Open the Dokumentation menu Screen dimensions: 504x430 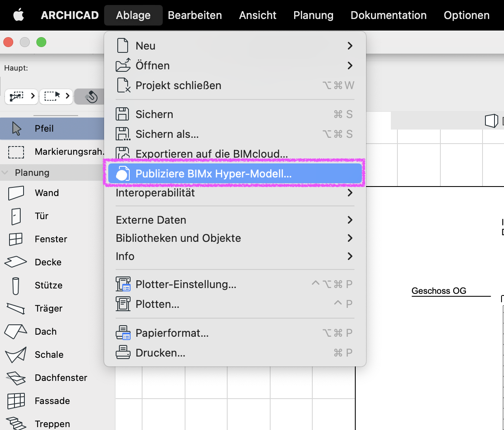pyautogui.click(x=389, y=15)
